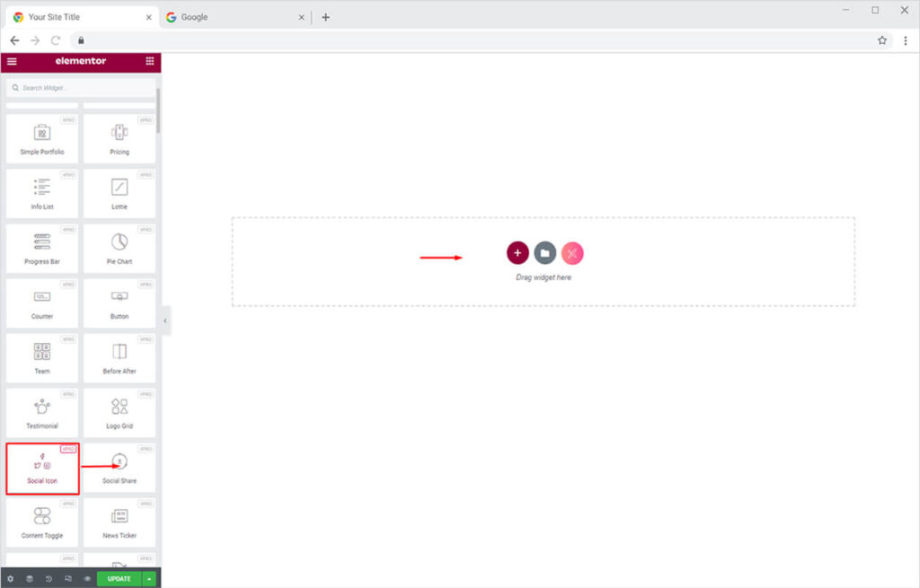Screen dimensions: 920x588
Task: Open page settings gear icon
Action: [x=11, y=579]
